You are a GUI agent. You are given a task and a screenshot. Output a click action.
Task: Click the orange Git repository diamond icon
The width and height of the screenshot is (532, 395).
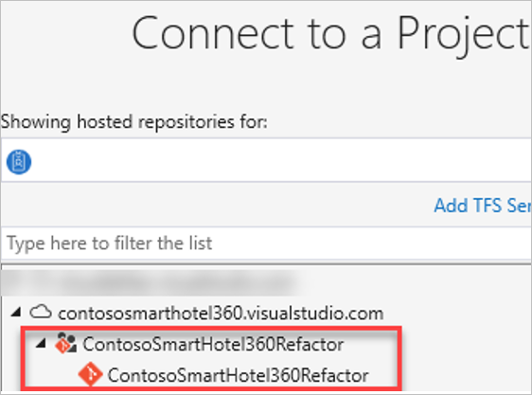tap(90, 374)
